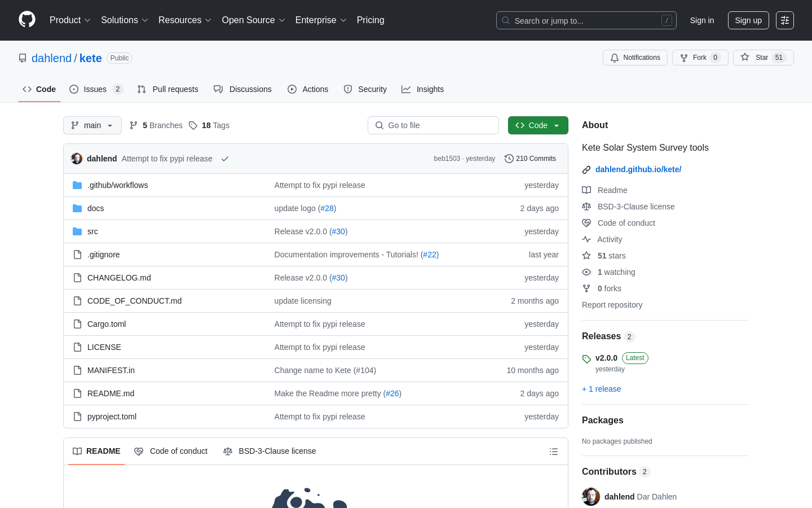Click the branch icon next to 5 Branches

point(134,125)
